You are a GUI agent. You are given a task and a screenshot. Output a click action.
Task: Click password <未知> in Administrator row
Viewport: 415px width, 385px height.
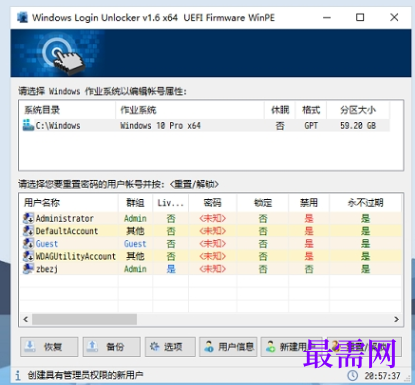[213, 219]
